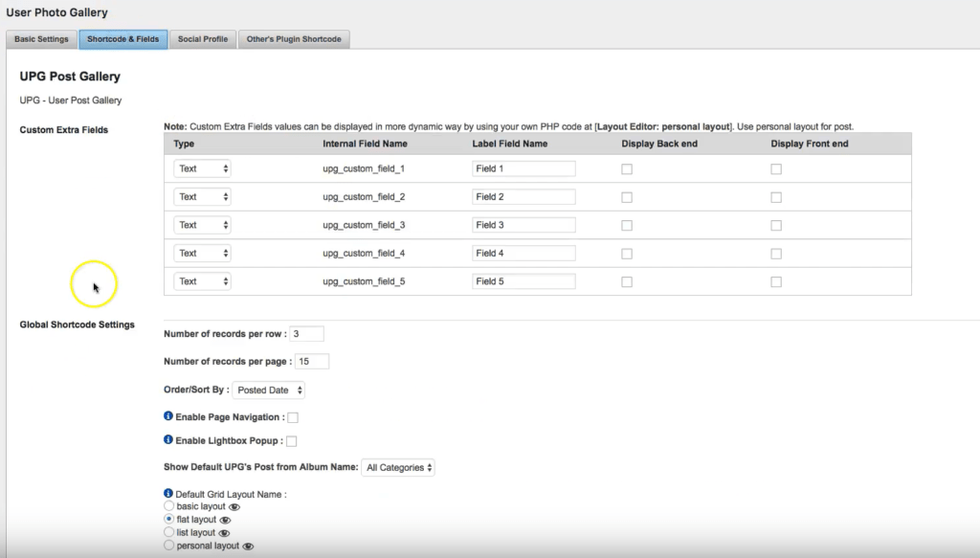This screenshot has width=980, height=558.
Task: Click the records per page input
Action: click(312, 361)
